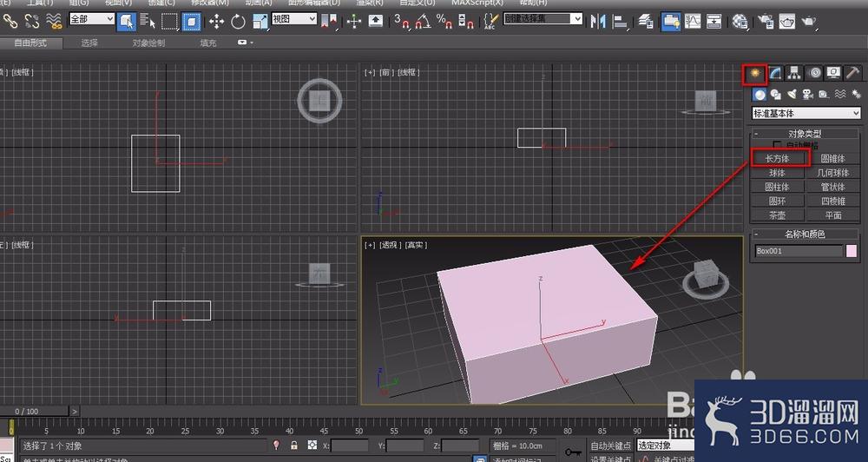Switch to the 填充 ribbon tab
Image resolution: width=868 pixels, height=462 pixels.
[208, 43]
